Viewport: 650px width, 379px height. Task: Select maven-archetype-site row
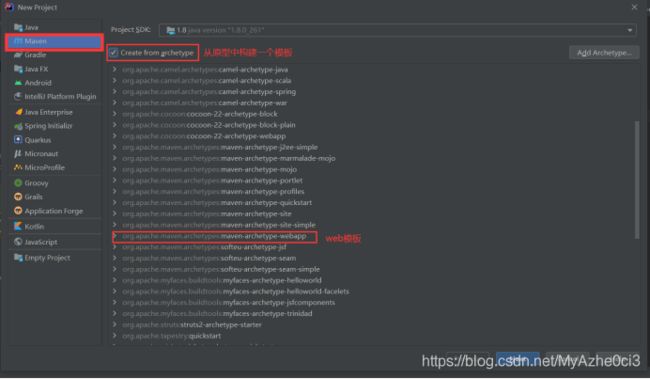click(207, 214)
